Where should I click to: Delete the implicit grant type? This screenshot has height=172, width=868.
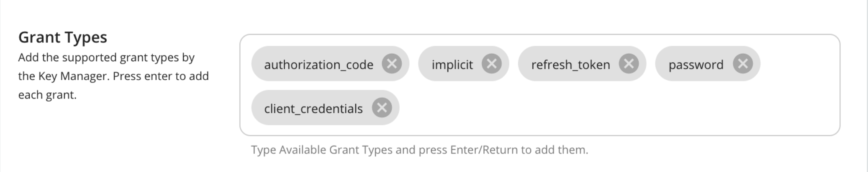491,64
